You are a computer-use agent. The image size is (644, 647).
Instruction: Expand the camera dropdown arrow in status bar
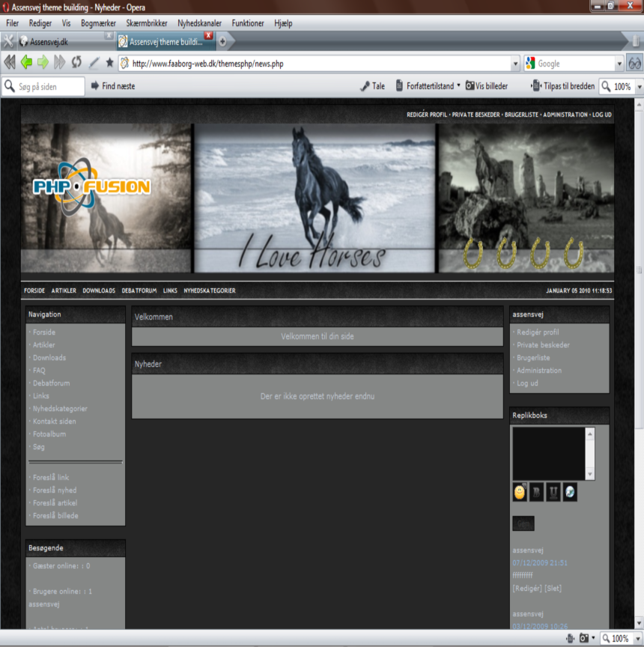click(593, 638)
